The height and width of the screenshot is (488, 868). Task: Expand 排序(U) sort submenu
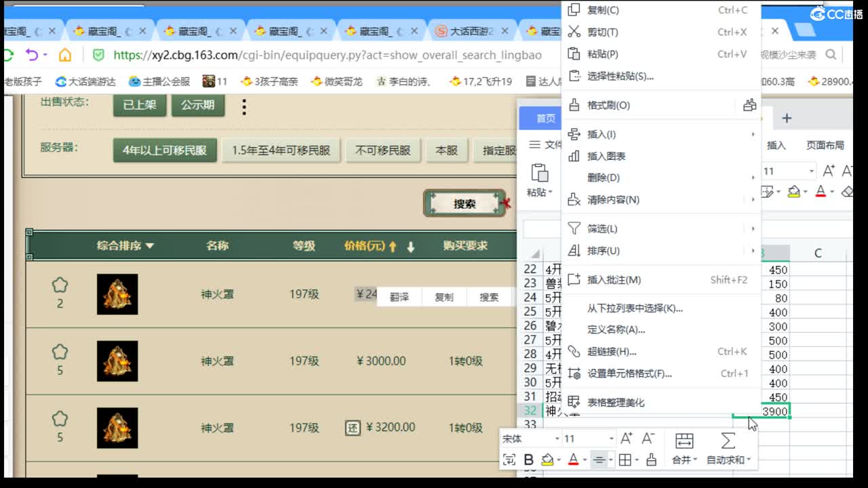[x=661, y=251]
